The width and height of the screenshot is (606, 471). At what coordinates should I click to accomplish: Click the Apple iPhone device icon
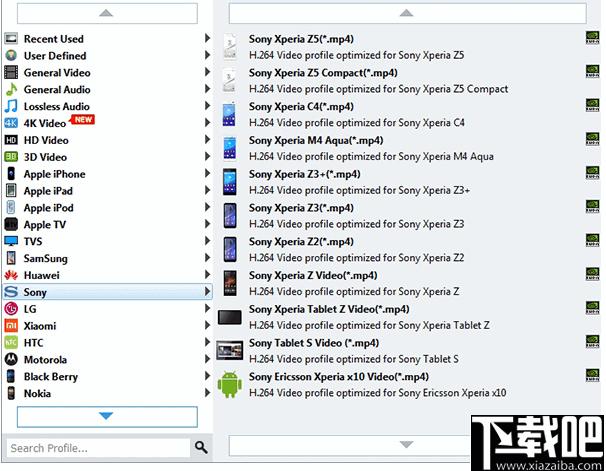11,173
